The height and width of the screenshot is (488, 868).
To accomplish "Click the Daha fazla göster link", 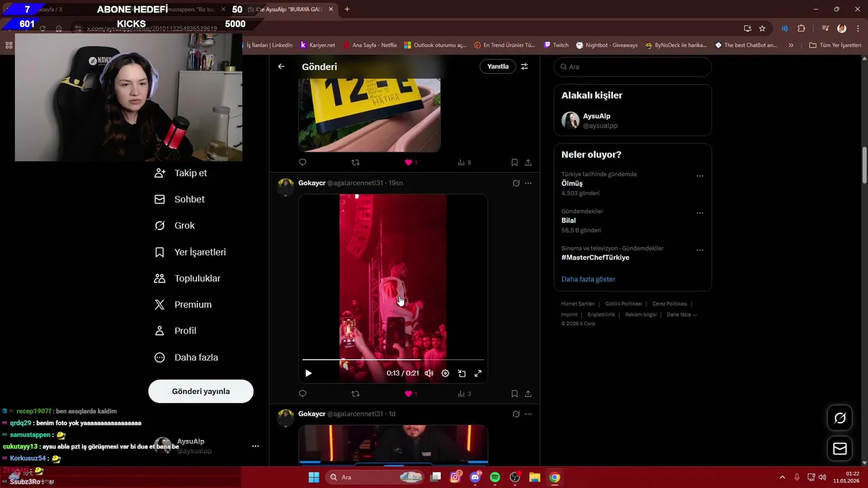I will (x=588, y=279).
